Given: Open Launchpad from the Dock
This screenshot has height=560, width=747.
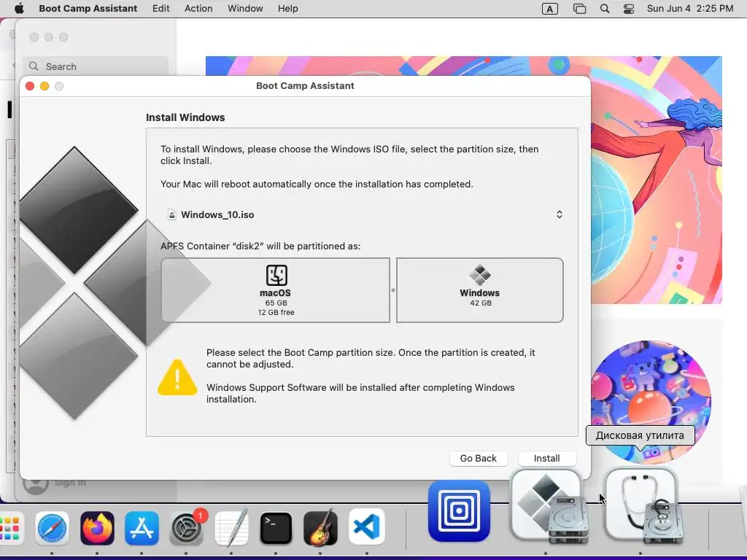Looking at the screenshot, I should tap(9, 528).
